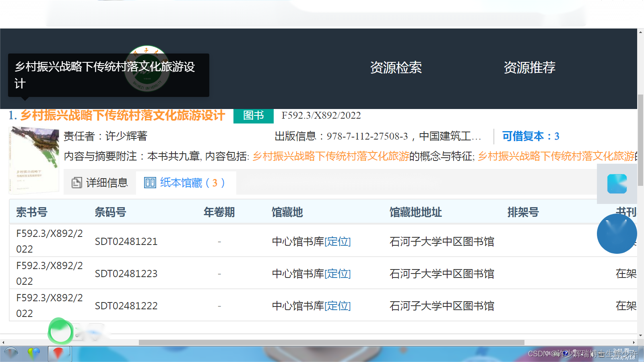The image size is (644, 362).
Task: Click the green circular floating icon
Action: [60, 331]
